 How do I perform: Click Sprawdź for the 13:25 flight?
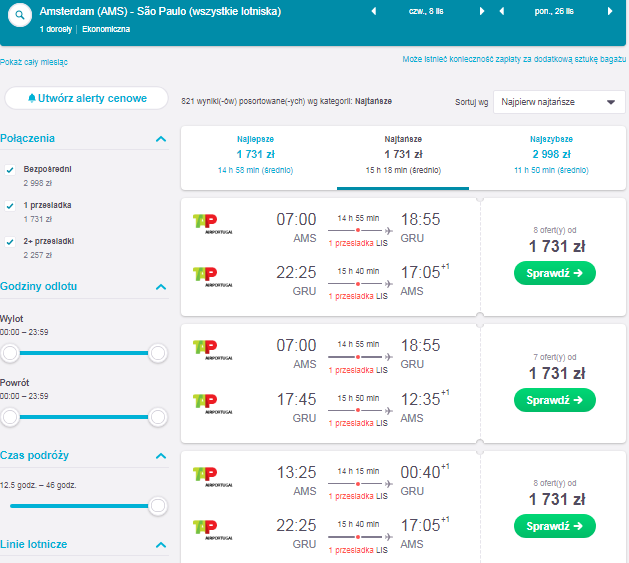click(x=555, y=526)
